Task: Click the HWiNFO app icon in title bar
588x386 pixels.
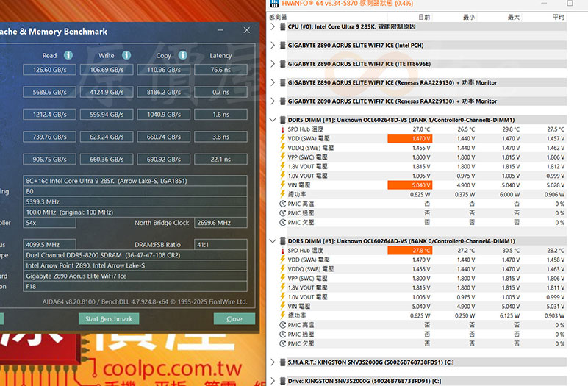Action: [x=273, y=4]
